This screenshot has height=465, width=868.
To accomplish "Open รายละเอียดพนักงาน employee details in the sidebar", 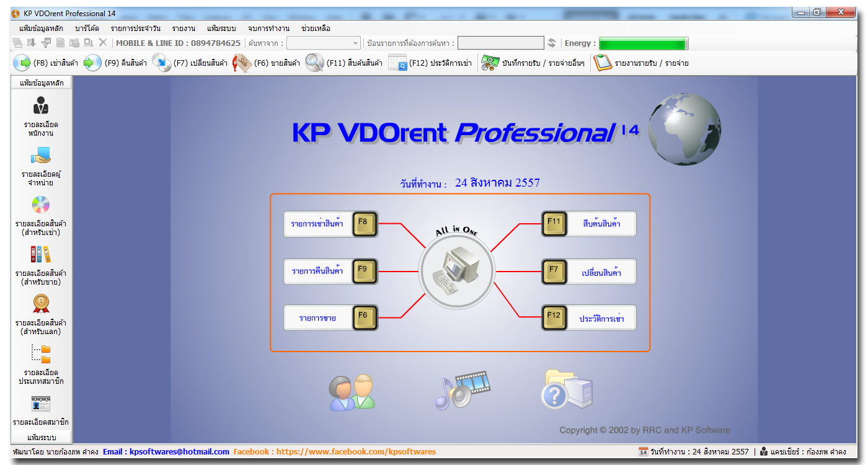I will (41, 117).
